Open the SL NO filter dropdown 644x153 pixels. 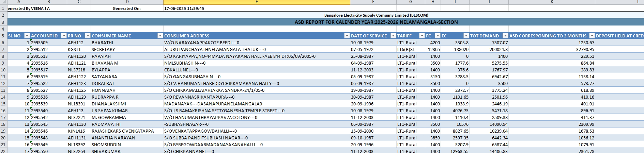(27, 36)
